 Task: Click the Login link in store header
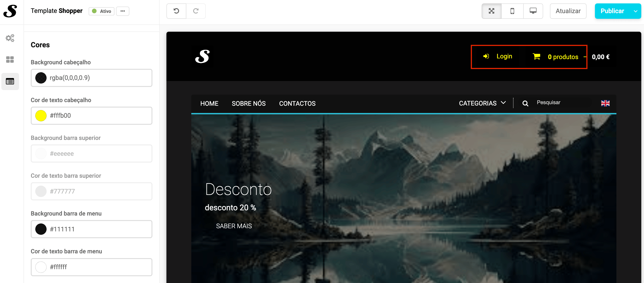point(504,57)
